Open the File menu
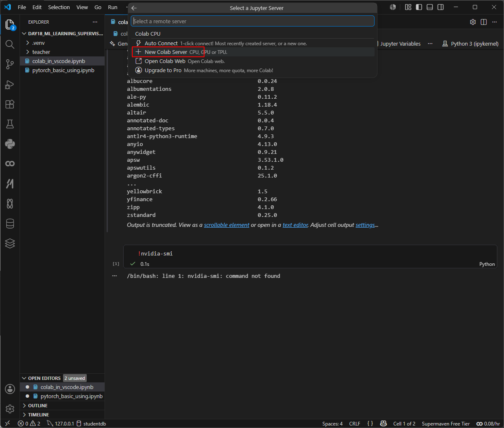504x428 pixels. click(x=22, y=7)
